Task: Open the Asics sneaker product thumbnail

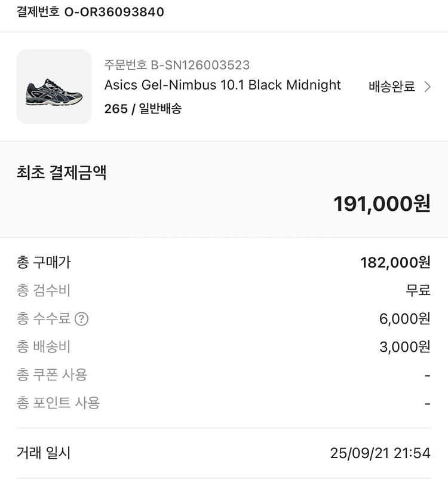Action: coord(54,87)
